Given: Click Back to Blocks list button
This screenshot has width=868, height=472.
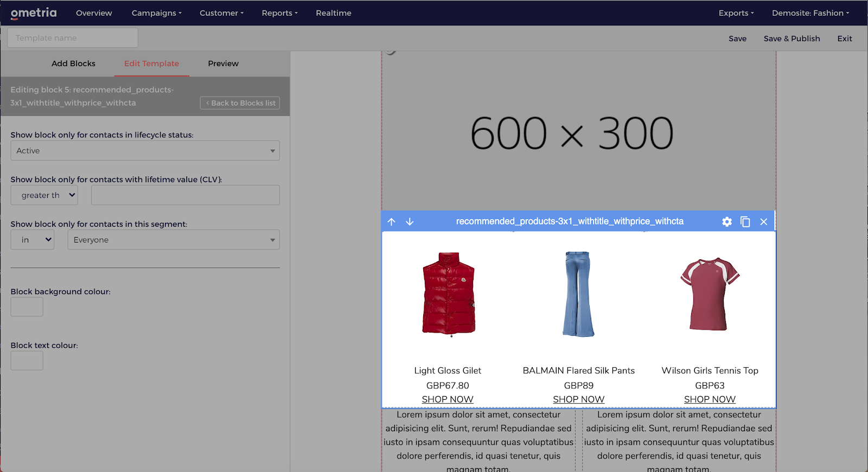Looking at the screenshot, I should point(240,103).
